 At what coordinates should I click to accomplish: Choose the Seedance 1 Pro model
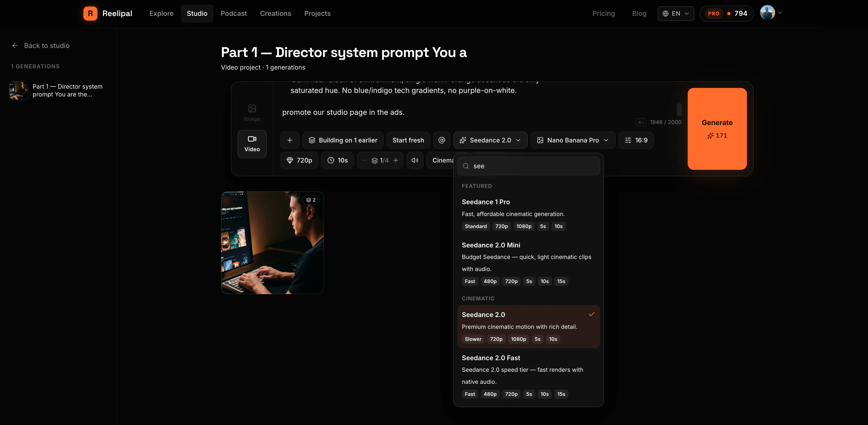pos(528,214)
